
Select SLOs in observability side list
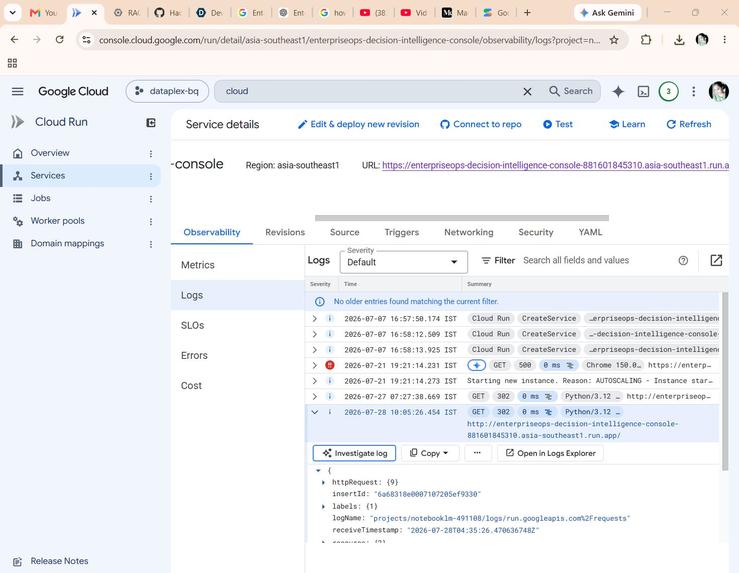238,325
